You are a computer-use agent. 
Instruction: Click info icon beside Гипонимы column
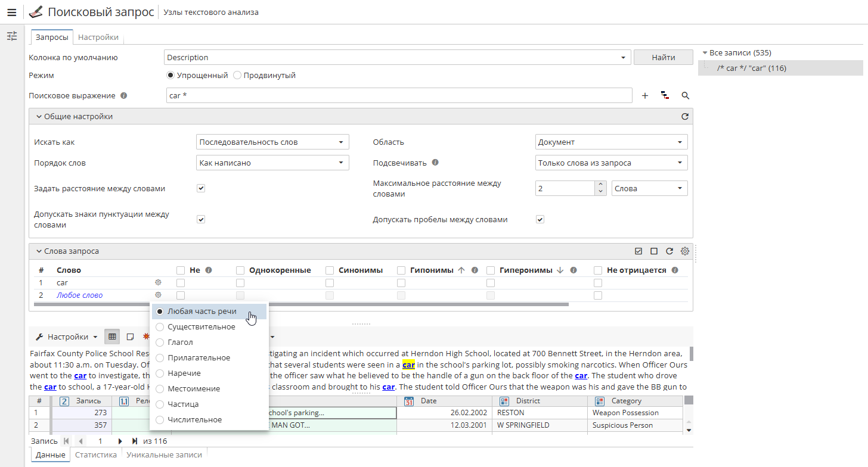tap(475, 270)
